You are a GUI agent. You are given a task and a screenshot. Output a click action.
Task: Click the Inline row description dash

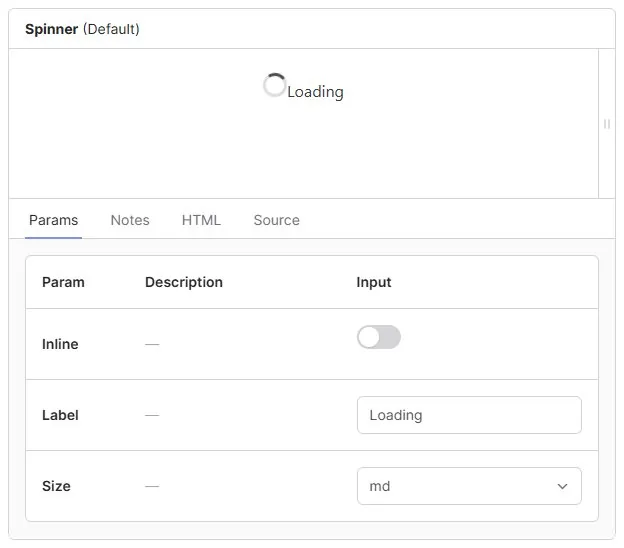pos(152,344)
